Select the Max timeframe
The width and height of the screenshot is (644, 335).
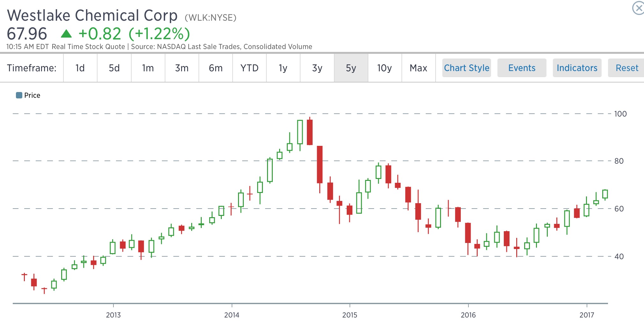point(418,68)
